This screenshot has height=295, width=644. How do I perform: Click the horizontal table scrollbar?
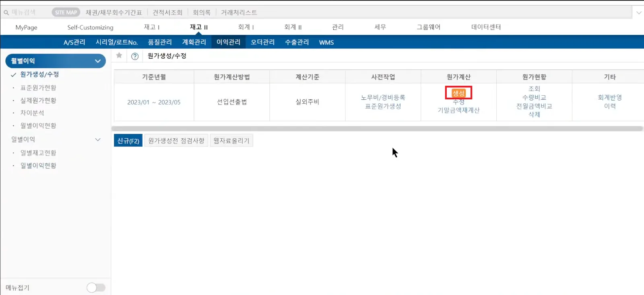tap(377, 129)
